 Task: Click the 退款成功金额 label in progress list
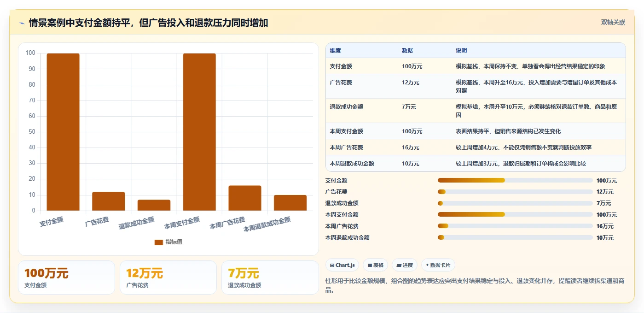342,203
